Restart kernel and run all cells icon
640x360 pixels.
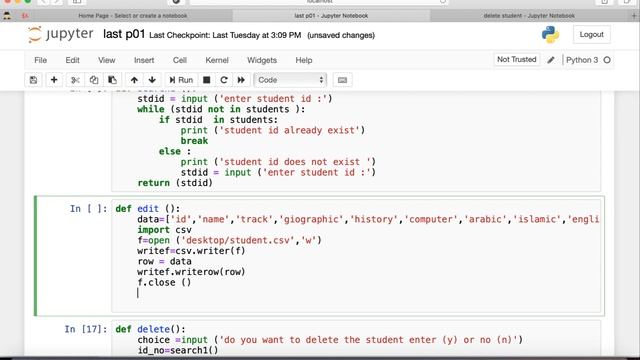point(241,80)
